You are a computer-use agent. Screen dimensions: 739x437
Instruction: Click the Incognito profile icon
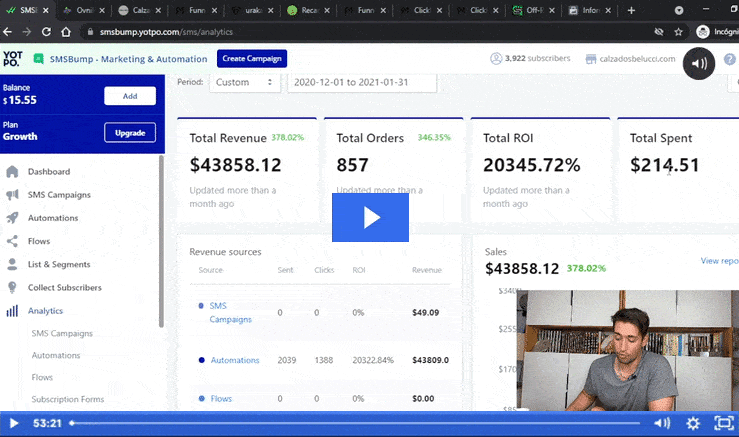tap(703, 32)
